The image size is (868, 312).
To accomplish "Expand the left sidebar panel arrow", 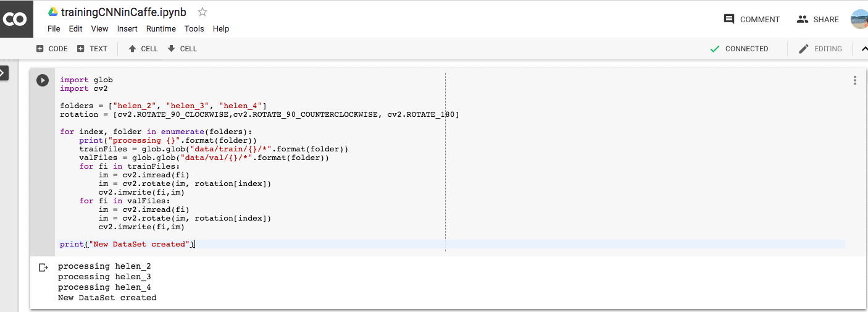I will coord(3,73).
